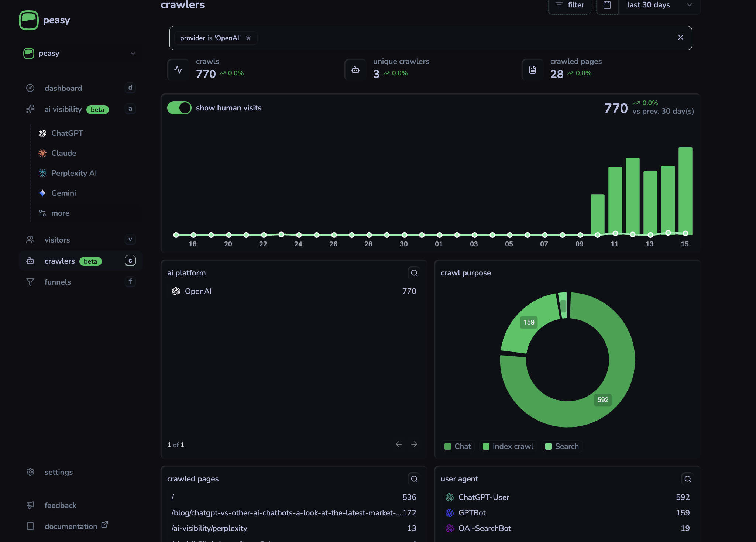756x542 pixels.
Task: Go to the dashboard page
Action: pos(80,88)
